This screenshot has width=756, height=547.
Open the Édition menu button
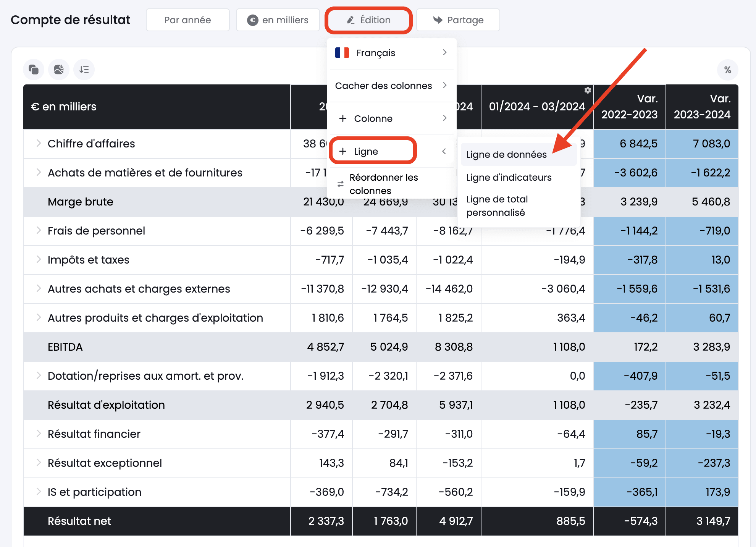[x=368, y=20]
